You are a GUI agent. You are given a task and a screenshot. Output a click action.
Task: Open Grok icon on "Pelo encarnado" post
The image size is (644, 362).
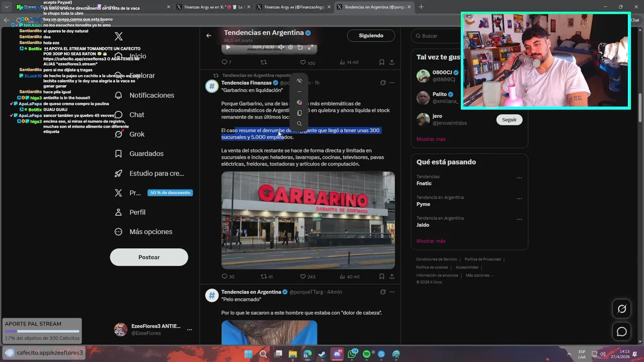pos(383,292)
